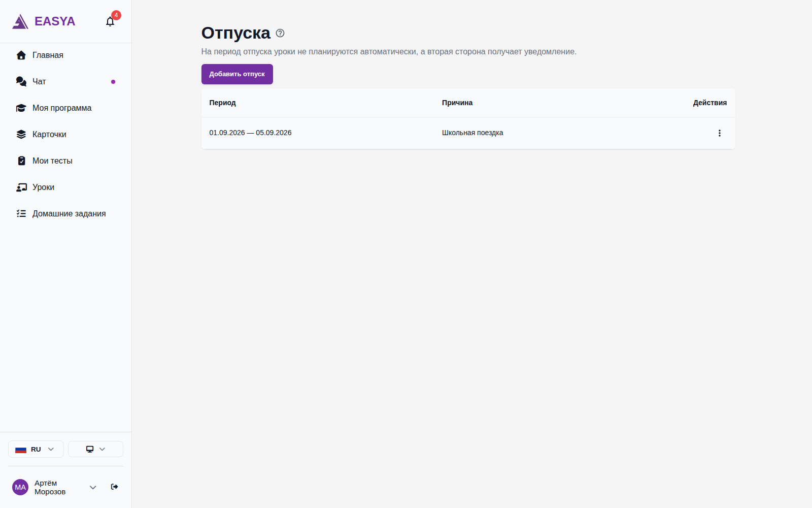
Task: Click the home icon next to Главная
Action: 21,55
